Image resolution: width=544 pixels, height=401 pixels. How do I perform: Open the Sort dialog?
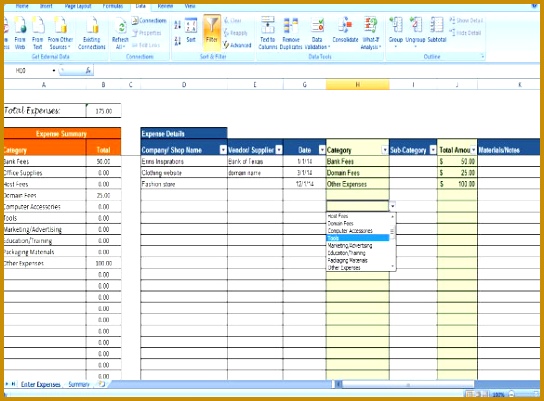191,30
